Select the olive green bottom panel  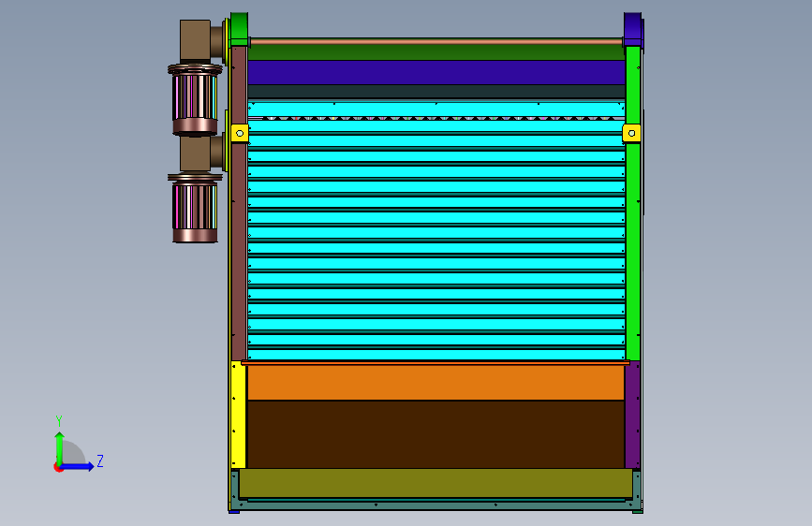pos(436,483)
